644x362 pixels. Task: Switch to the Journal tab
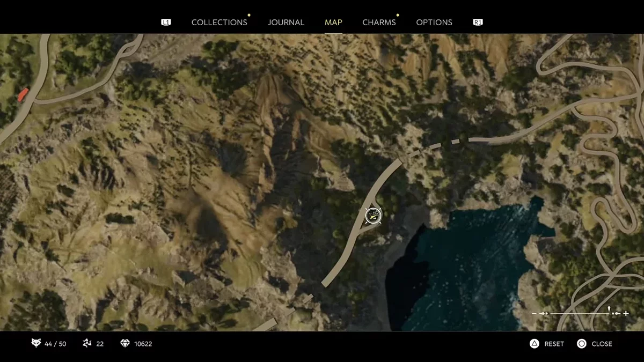pyautogui.click(x=286, y=22)
